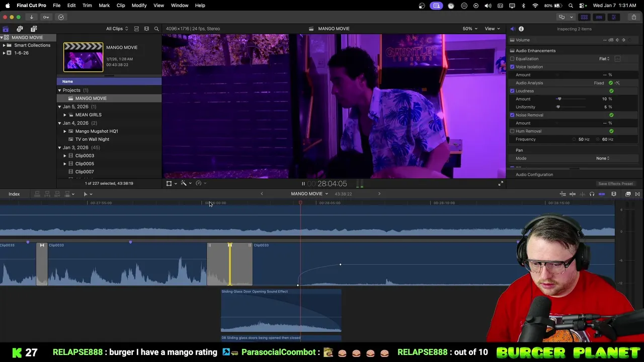644x362 pixels.
Task: Disable the Voice Isolation checkbox
Action: coord(512,67)
